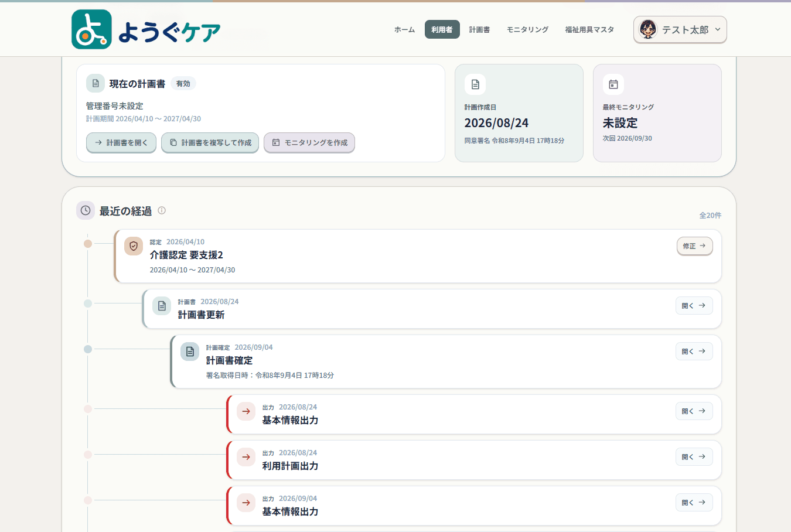The image size is (791, 532).
Task: Open the 計画書更新 entry with 開く
Action: click(x=694, y=306)
